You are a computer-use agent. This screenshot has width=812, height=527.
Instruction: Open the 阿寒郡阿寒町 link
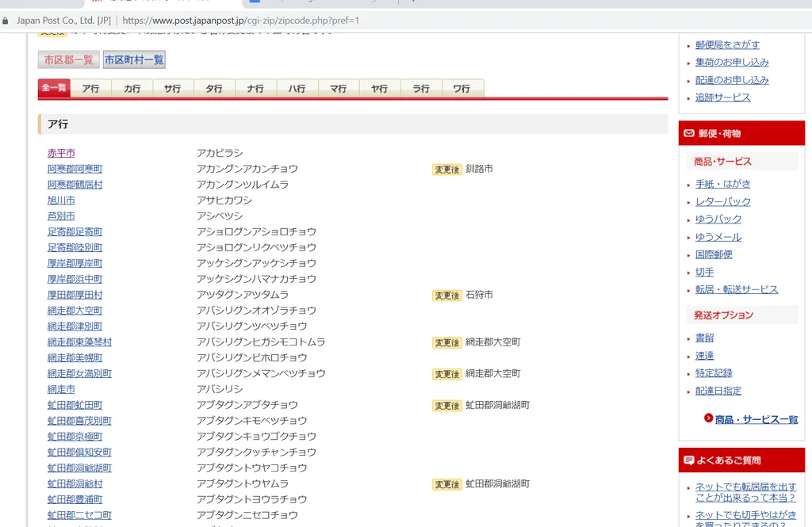pyautogui.click(x=75, y=169)
